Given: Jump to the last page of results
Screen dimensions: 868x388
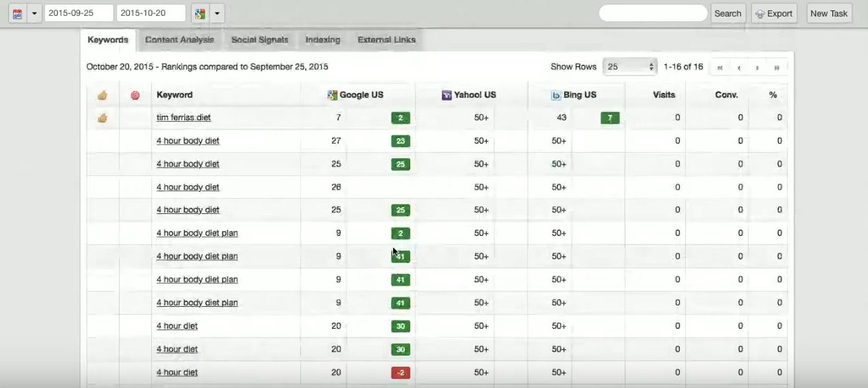Looking at the screenshot, I should tap(777, 67).
